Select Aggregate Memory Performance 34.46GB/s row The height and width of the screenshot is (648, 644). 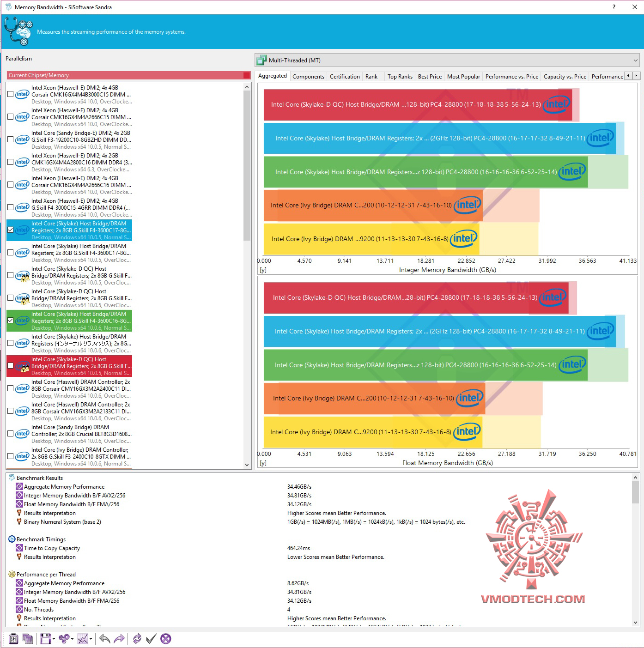click(x=319, y=486)
